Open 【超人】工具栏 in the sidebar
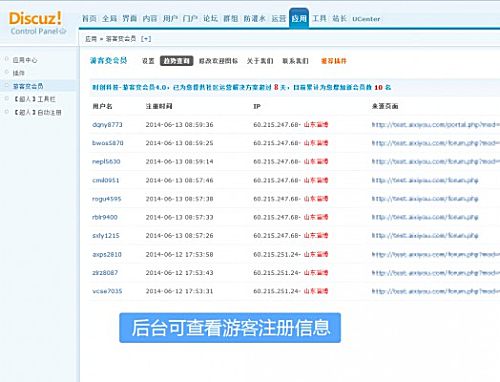Image resolution: width=500 pixels, height=382 pixels. click(x=34, y=99)
